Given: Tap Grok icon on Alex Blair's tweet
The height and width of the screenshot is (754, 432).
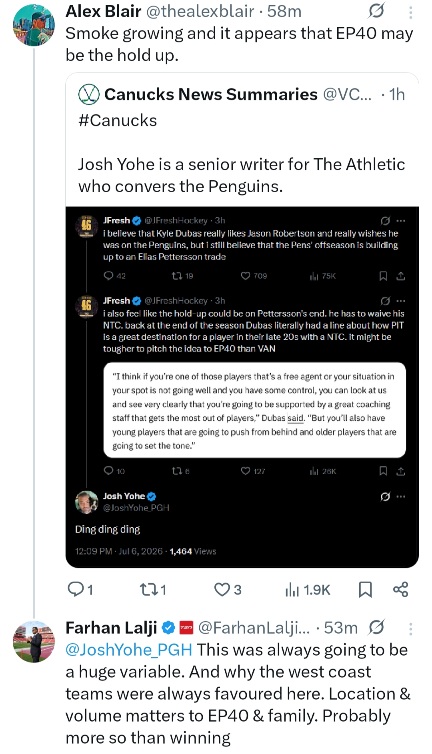Looking at the screenshot, I should click(x=376, y=11).
